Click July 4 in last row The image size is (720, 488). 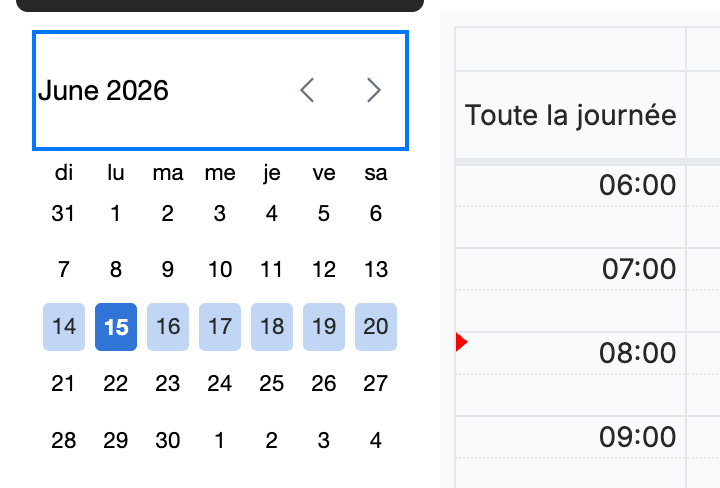pyautogui.click(x=376, y=440)
